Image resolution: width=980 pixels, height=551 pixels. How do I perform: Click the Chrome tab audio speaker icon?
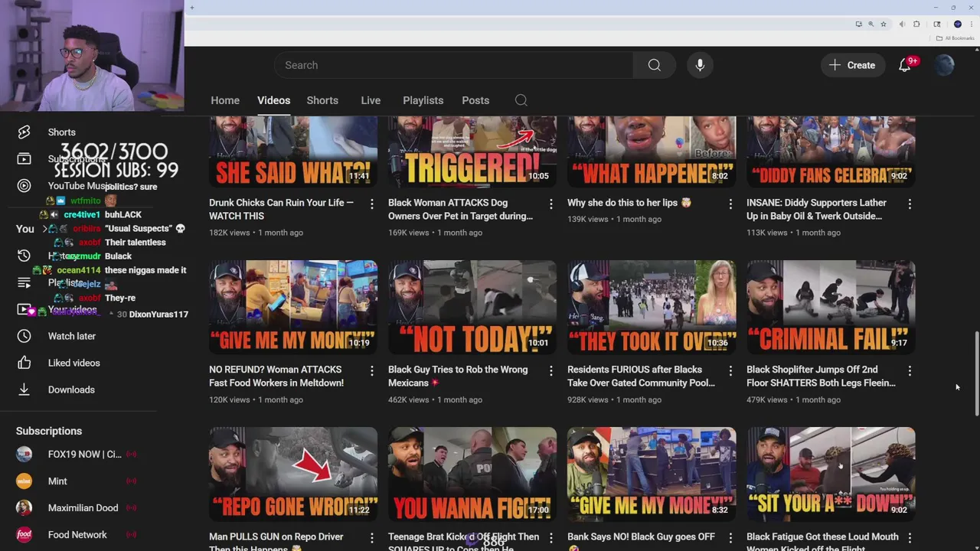tap(903, 24)
